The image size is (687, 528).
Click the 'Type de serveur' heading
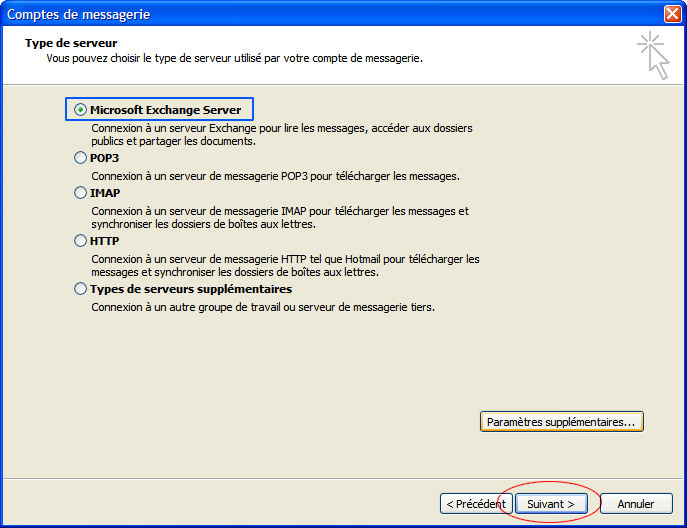pos(71,43)
